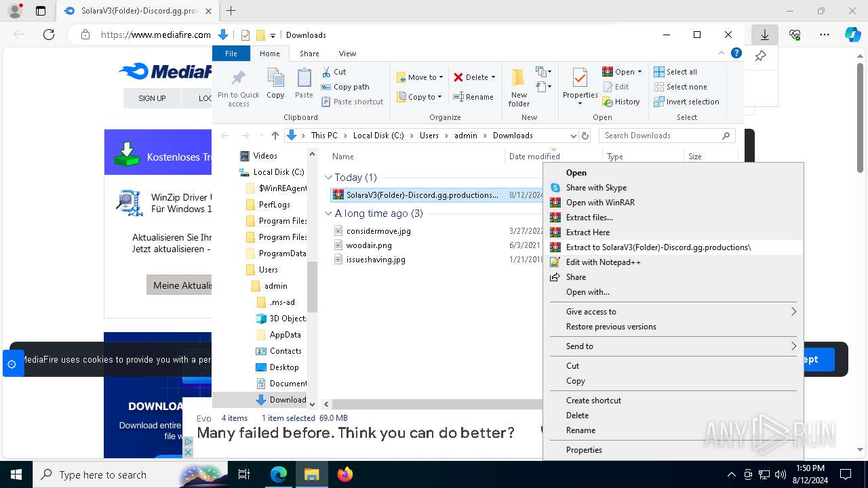Switch to the View ribbon tab
This screenshot has height=488, width=868.
click(x=347, y=54)
